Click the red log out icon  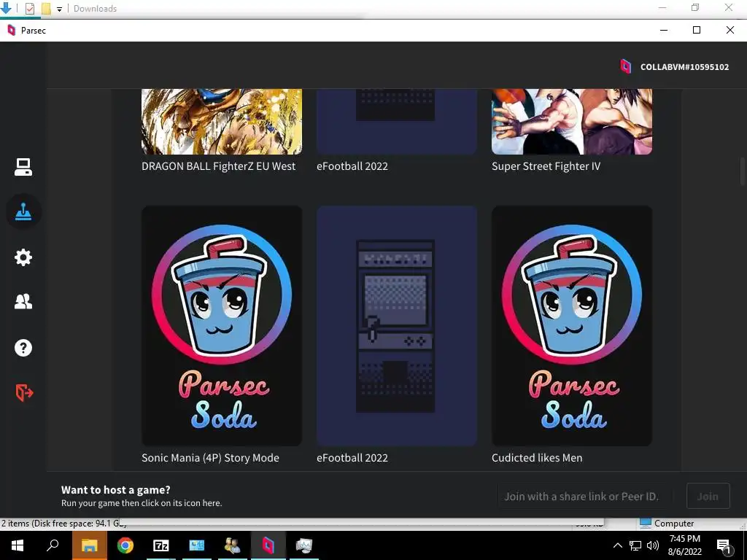pos(24,393)
